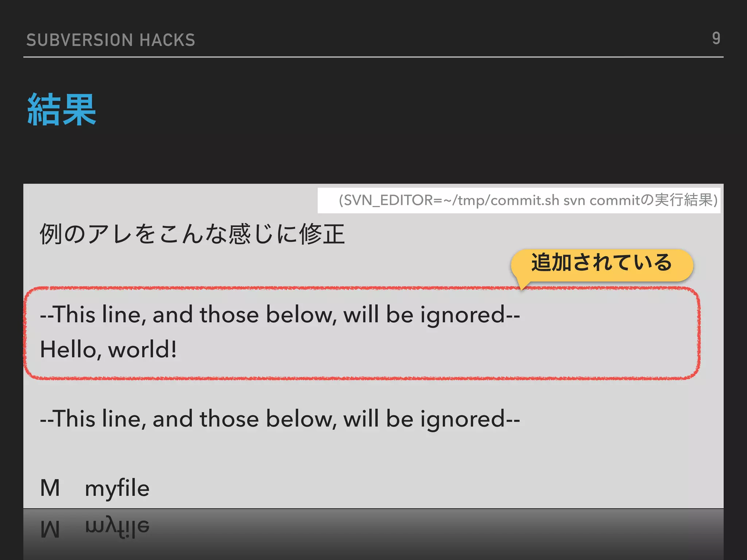Click the M status letter before myfile

coord(50,488)
